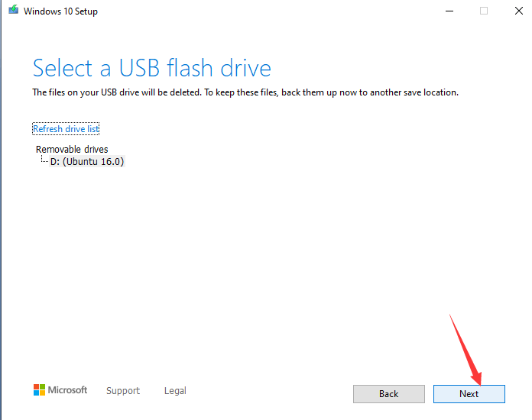The height and width of the screenshot is (420, 532).
Task: Click the Microsoft wordmark text
Action: (68, 390)
